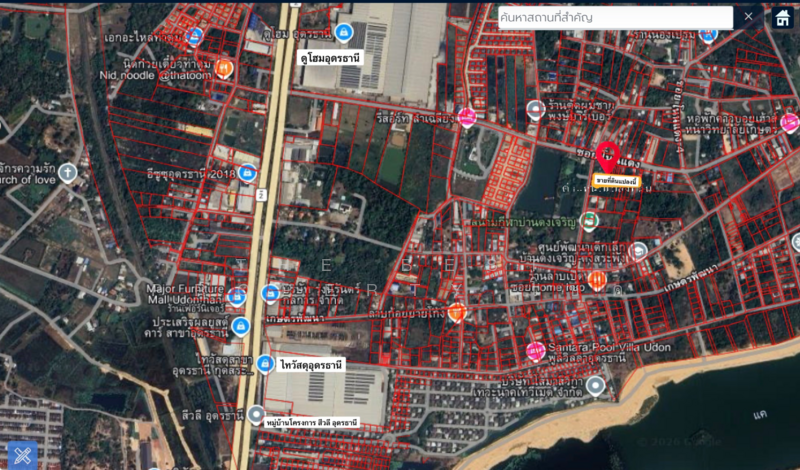Click the หมู่บ้านโครงการ สิวลี อุดรธานี label

pos(311,423)
